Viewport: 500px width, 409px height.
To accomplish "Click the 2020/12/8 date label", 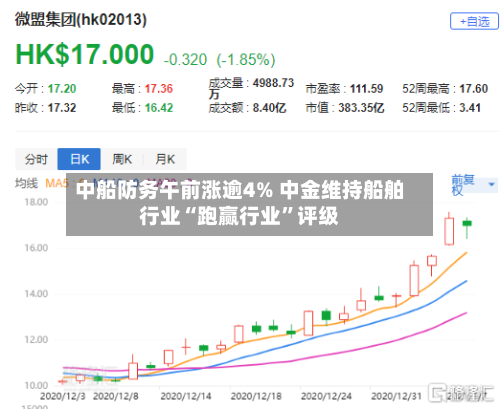I will pos(116,396).
